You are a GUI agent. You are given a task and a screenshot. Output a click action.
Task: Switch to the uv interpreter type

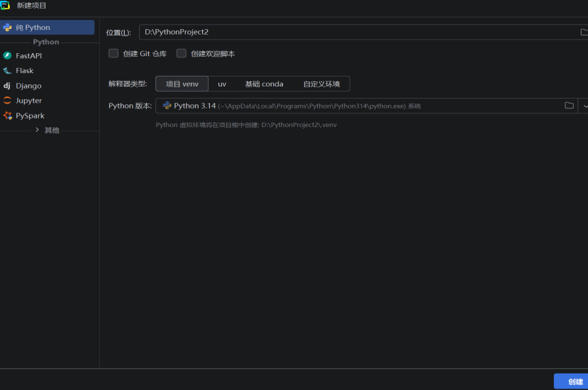pos(222,84)
